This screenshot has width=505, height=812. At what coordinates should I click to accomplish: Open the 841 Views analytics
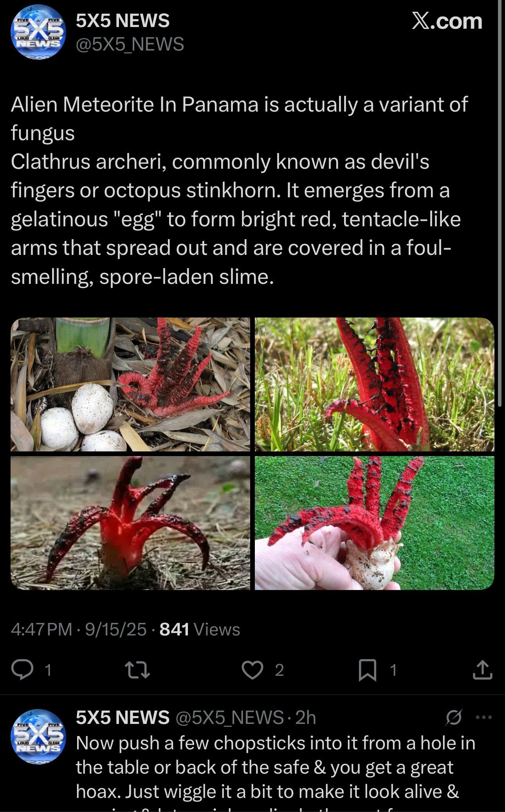coord(200,630)
